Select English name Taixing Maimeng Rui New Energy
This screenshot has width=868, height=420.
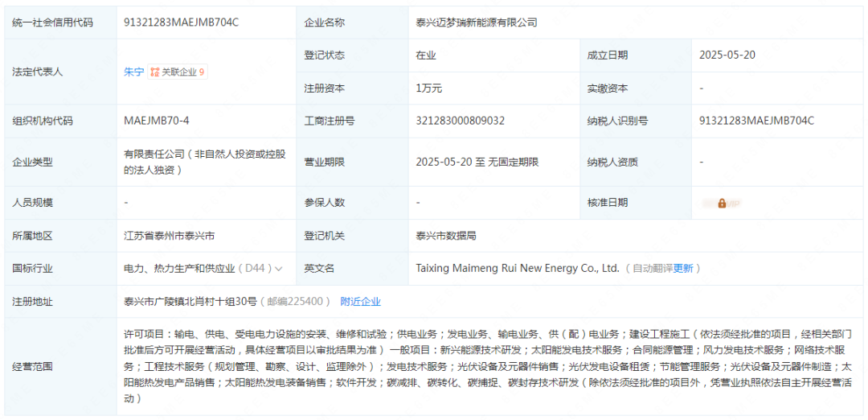(x=518, y=269)
